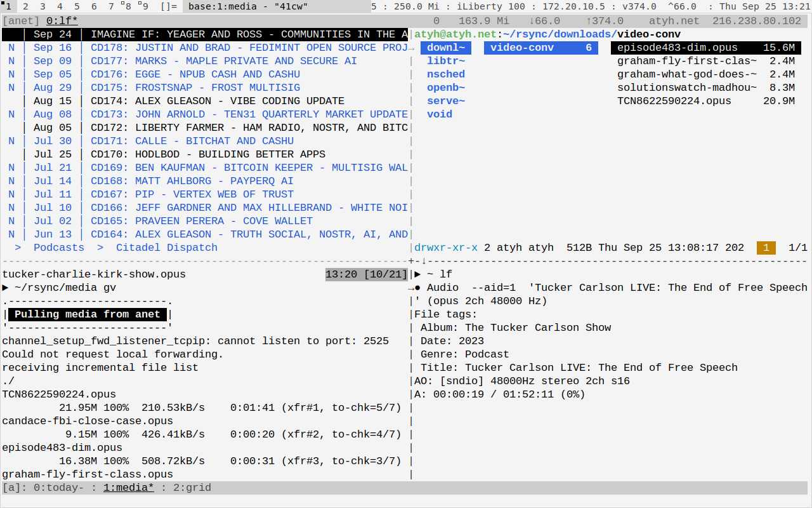The height and width of the screenshot is (508, 812).
Task: Click the orange "1" indicator in lf
Action: 766,248
